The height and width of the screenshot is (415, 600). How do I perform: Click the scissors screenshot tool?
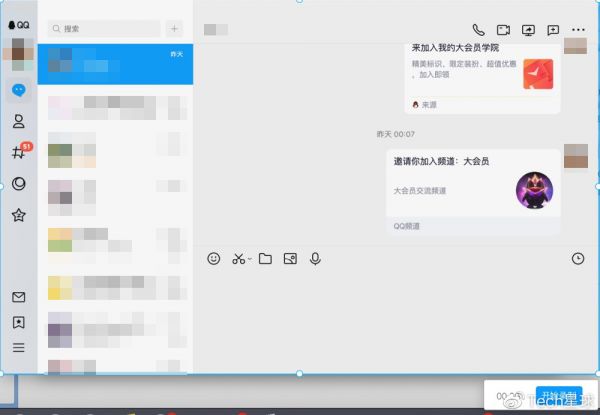coord(238,259)
